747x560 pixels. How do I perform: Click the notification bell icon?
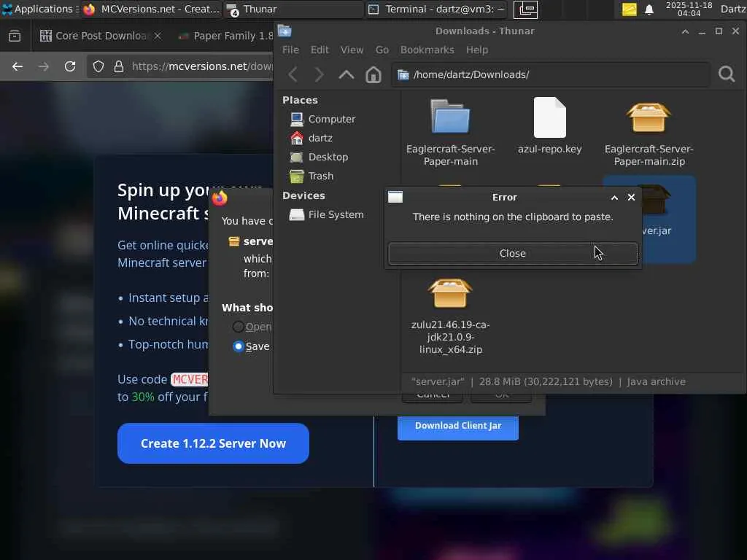click(x=649, y=9)
